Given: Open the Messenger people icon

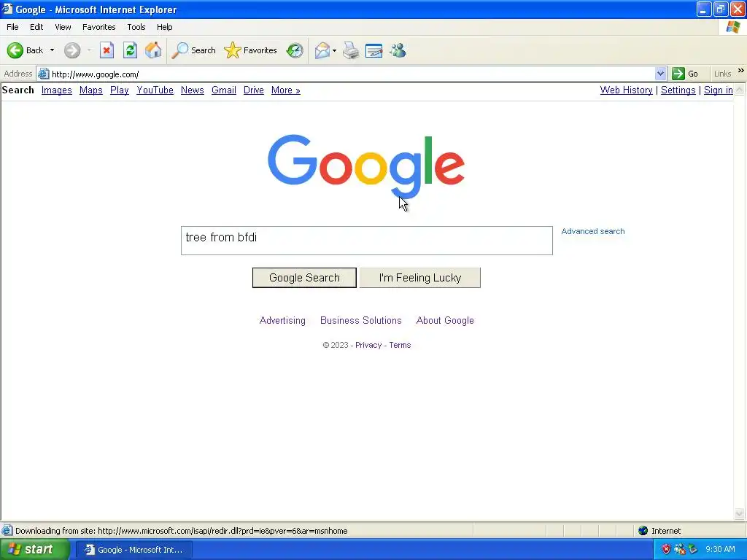Looking at the screenshot, I should [398, 50].
